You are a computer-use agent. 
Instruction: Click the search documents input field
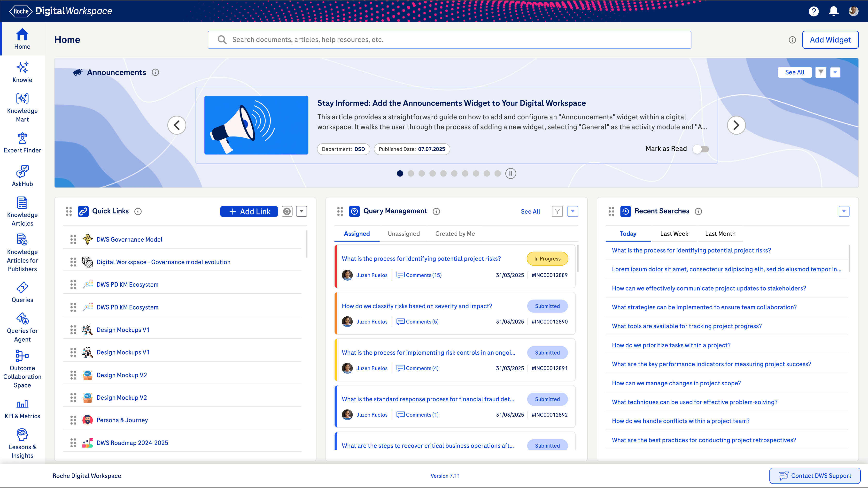[x=449, y=40]
